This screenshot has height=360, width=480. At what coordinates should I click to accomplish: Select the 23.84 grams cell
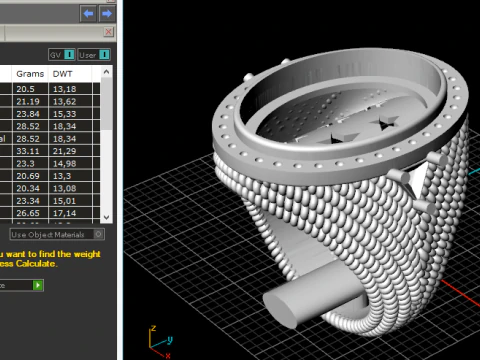tap(30, 114)
